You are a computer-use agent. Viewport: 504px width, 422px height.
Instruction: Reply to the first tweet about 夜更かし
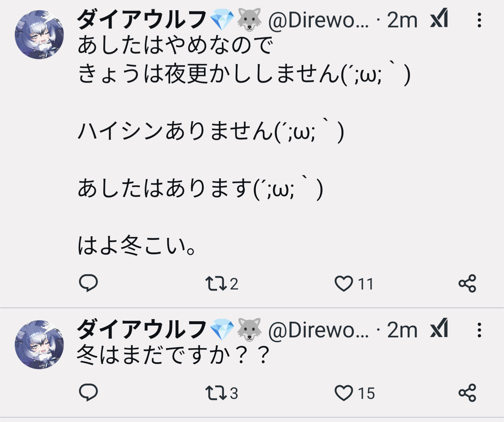click(x=88, y=283)
